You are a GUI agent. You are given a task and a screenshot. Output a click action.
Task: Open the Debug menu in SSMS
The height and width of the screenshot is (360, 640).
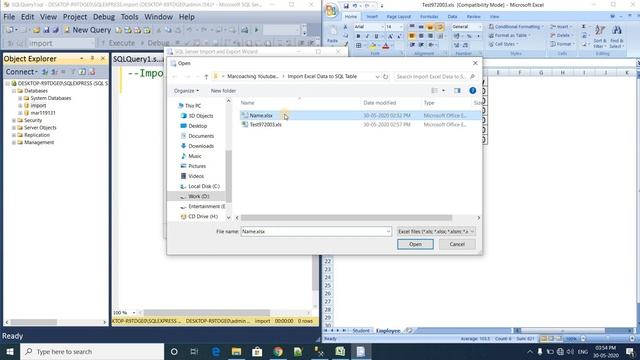point(104,17)
